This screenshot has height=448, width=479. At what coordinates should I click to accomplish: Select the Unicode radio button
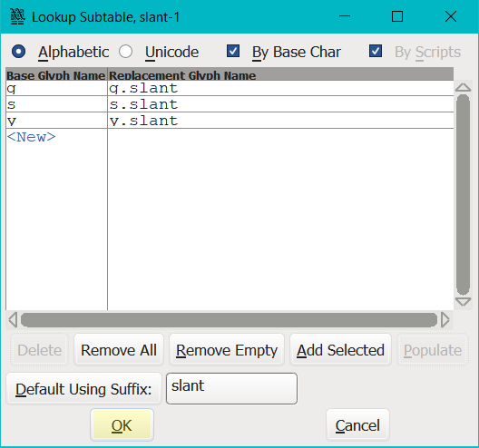[126, 52]
